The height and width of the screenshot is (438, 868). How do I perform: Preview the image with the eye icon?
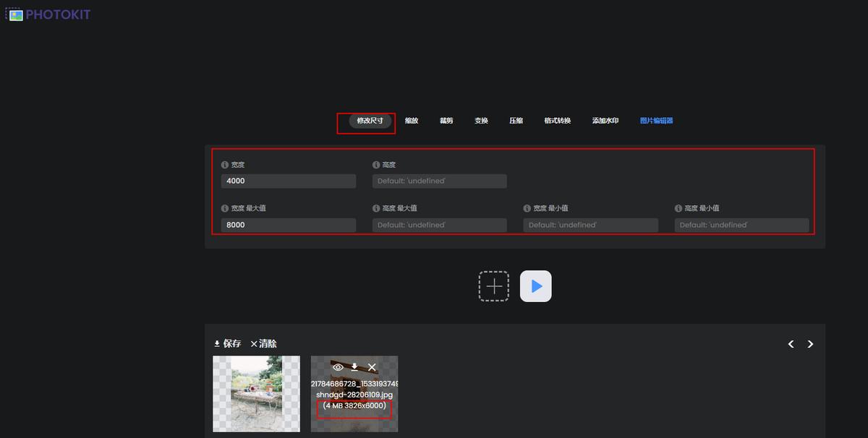[x=338, y=367]
